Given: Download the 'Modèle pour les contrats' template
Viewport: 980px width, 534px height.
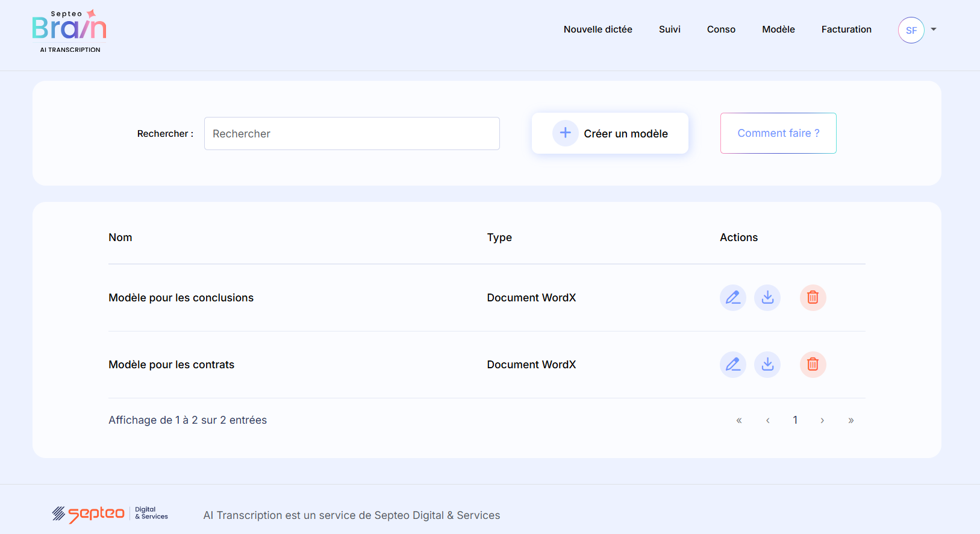Looking at the screenshot, I should 767,365.
